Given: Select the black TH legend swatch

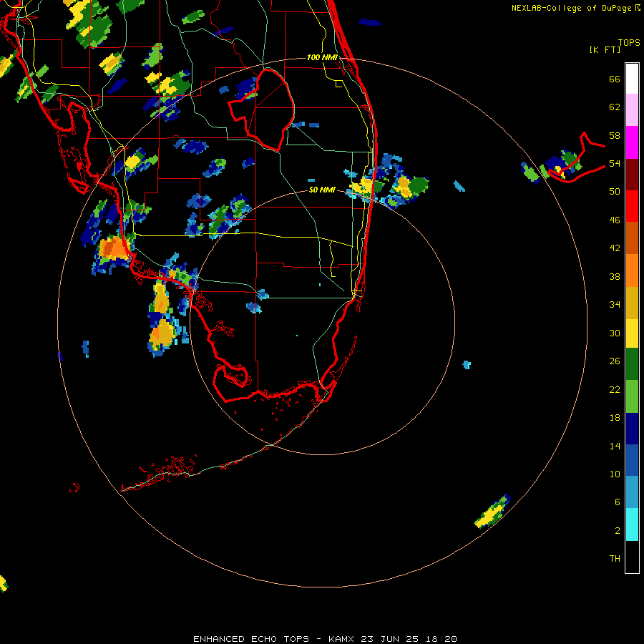Looking at the screenshot, I should (632, 557).
